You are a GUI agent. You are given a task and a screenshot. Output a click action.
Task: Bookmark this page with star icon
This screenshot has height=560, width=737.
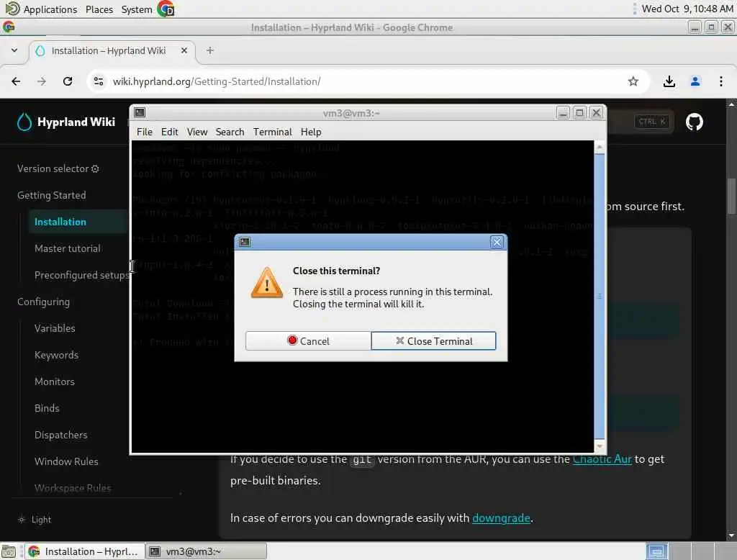coord(633,81)
